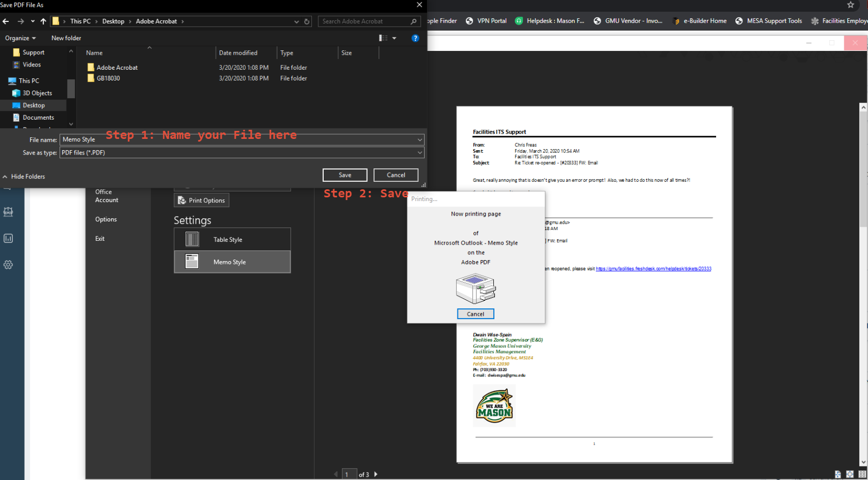Click the magnifier icon in search box

(x=413, y=21)
